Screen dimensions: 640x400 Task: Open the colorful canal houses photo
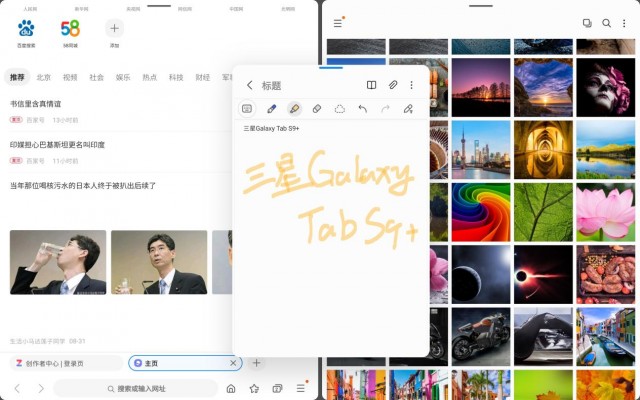tap(606, 337)
